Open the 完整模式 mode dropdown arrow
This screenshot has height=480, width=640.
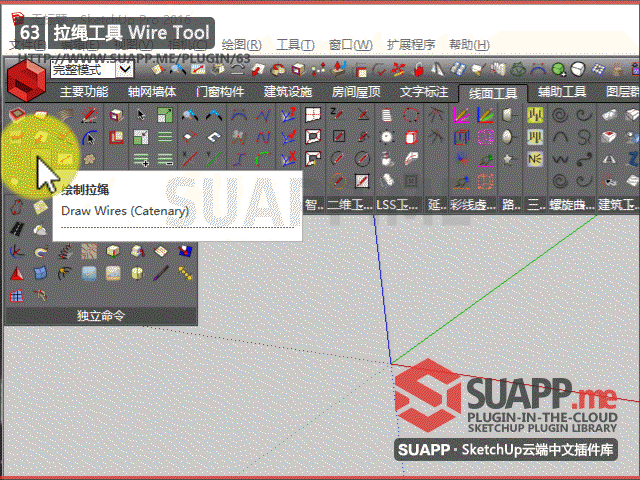pyautogui.click(x=124, y=69)
